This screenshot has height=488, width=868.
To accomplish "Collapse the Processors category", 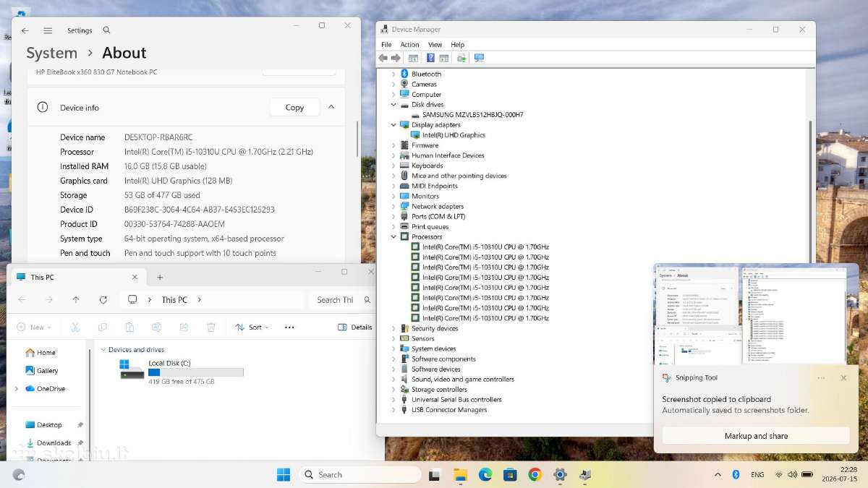I will [393, 236].
